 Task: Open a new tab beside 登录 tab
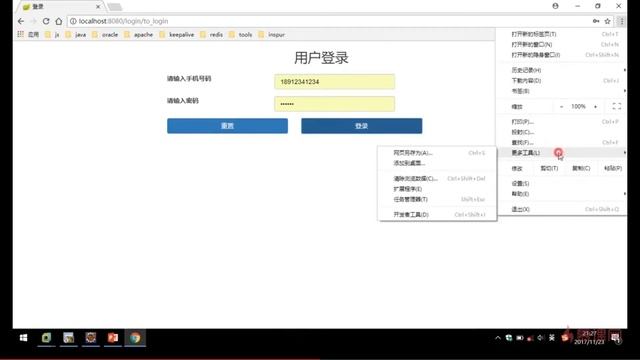click(x=115, y=7)
